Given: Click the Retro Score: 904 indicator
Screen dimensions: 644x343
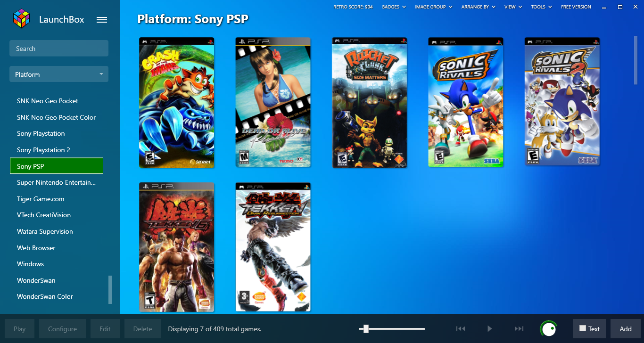Looking at the screenshot, I should click(353, 7).
